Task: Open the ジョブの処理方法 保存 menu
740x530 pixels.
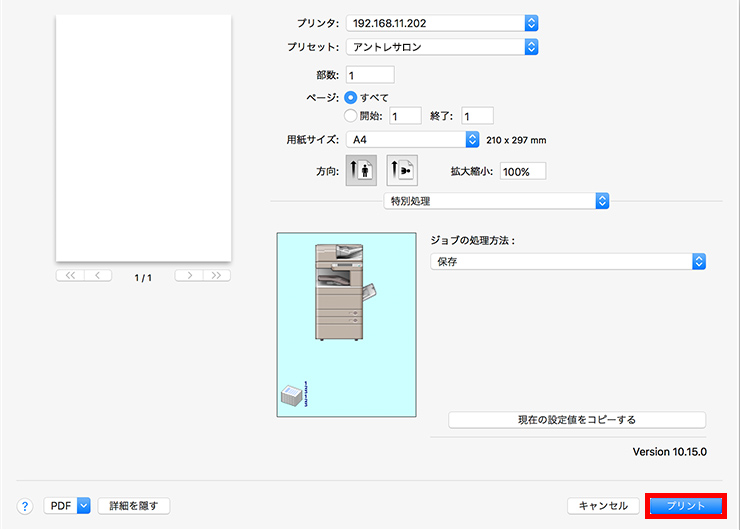Action: (x=567, y=261)
